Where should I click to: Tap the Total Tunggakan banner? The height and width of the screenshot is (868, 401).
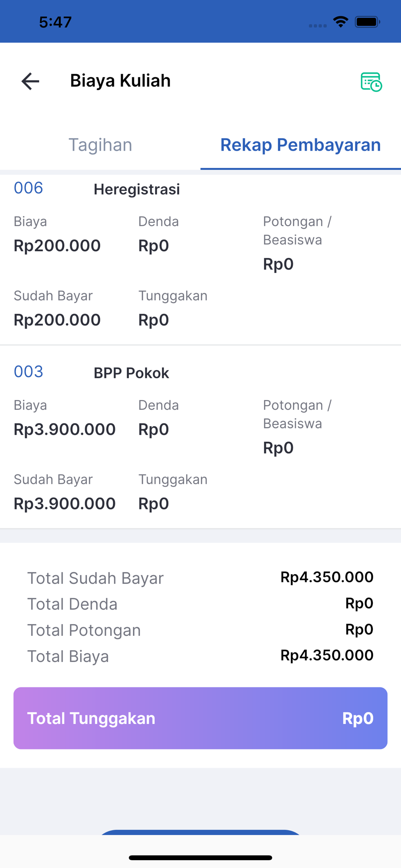(200, 718)
